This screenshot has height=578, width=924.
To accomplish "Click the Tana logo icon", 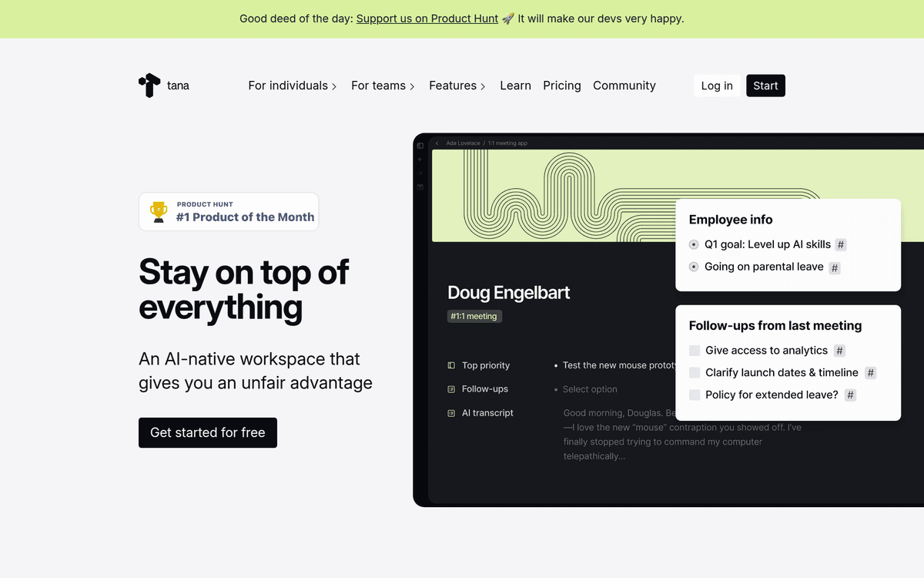I will tap(149, 86).
